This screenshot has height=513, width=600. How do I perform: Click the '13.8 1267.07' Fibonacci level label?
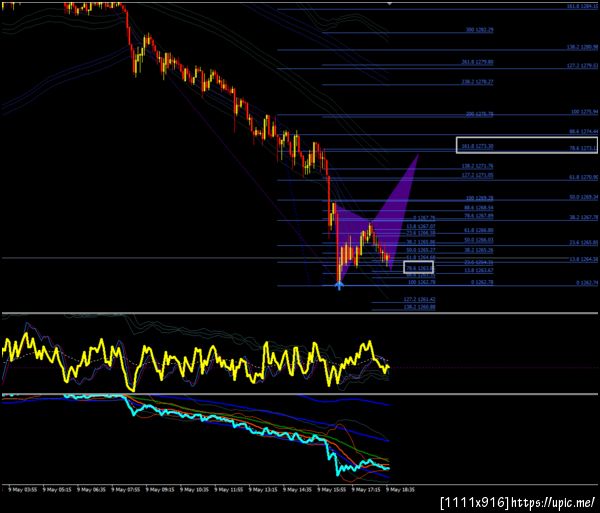pos(421,226)
